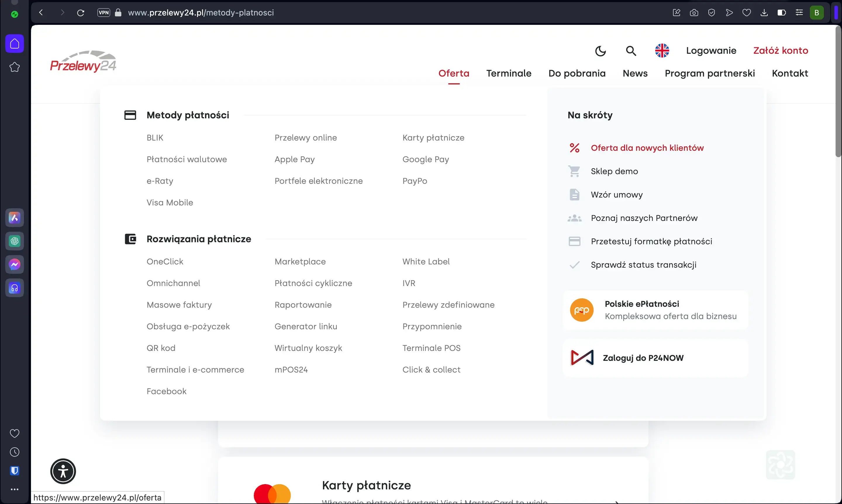Open Metody płatności heading link
Image resolution: width=842 pixels, height=504 pixels.
pyautogui.click(x=188, y=115)
